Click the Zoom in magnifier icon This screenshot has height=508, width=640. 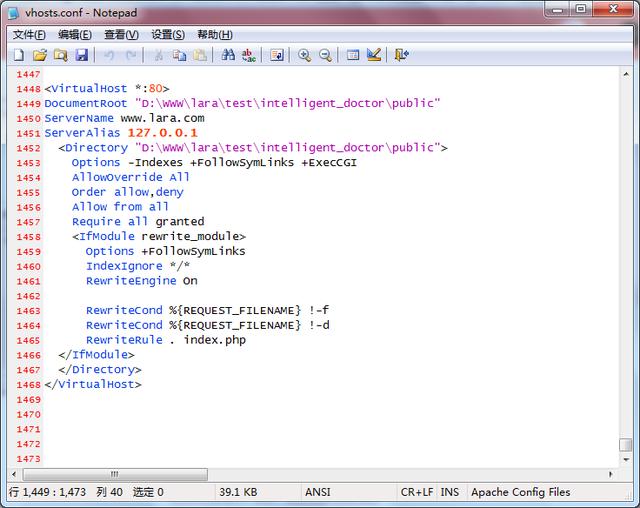pos(304,55)
